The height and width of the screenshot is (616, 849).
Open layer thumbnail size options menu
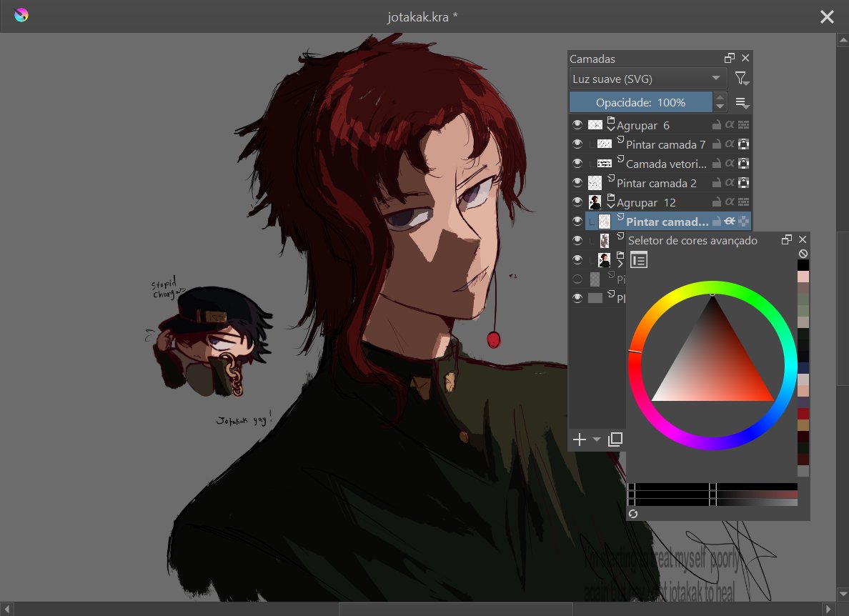click(x=742, y=102)
